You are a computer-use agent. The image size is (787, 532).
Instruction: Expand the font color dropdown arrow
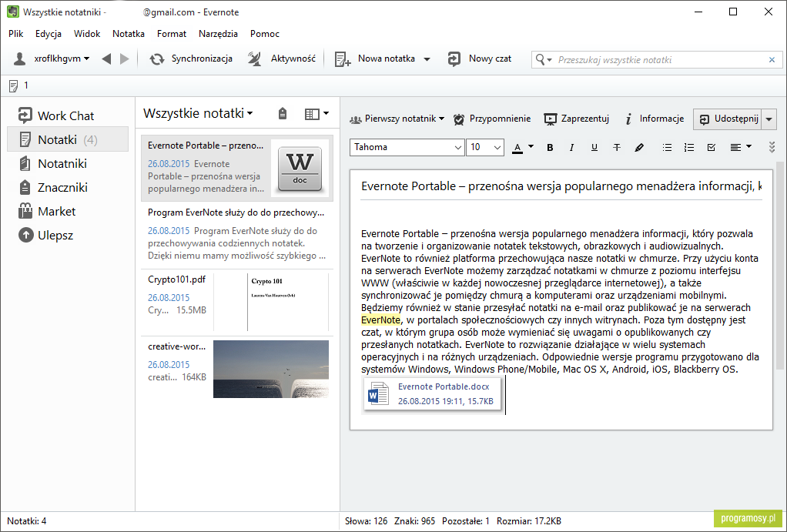[531, 147]
